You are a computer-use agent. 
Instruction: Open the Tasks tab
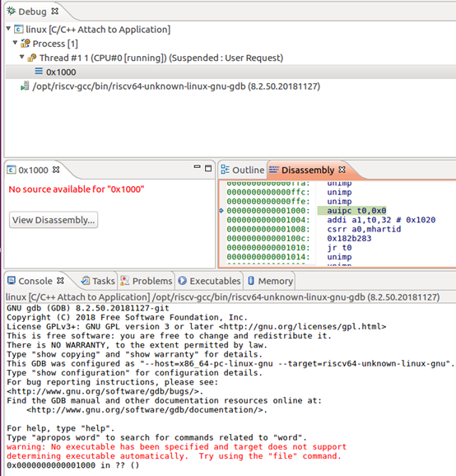click(x=98, y=281)
